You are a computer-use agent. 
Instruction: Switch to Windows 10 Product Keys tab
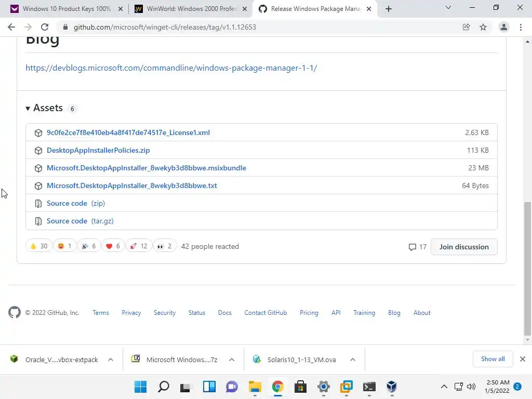click(x=66, y=9)
